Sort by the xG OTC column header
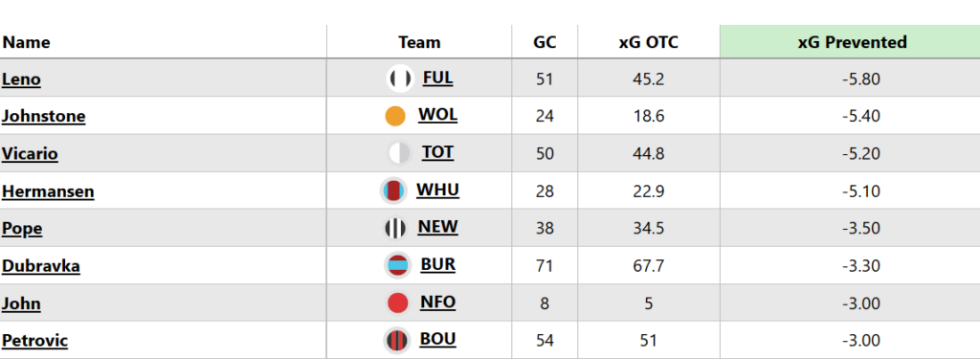Viewport: 980px width, 359px height. 648,42
